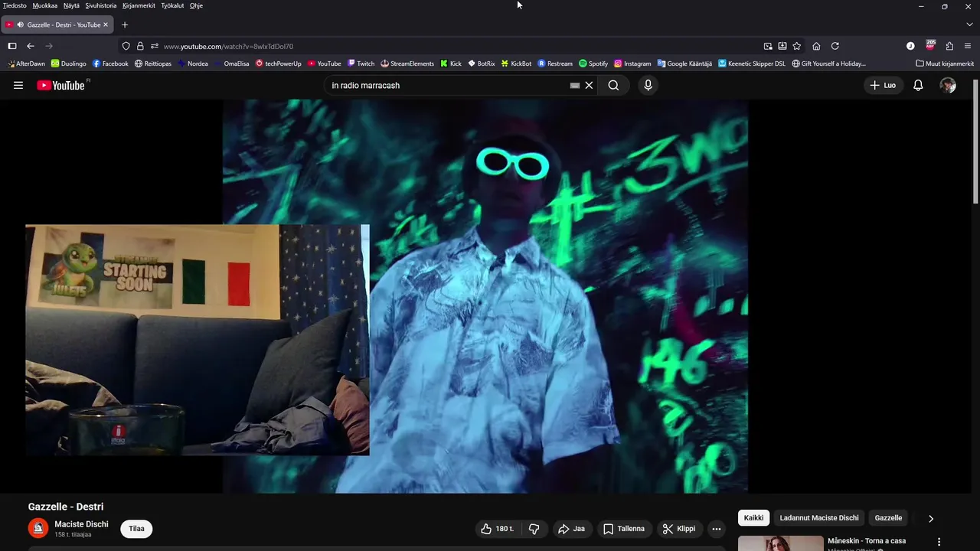
Task: Click the magnifier search button
Action: click(613, 86)
